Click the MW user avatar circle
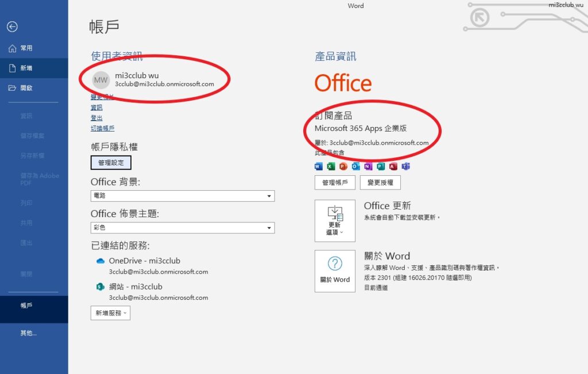Image resolution: width=588 pixels, height=374 pixels. 100,80
